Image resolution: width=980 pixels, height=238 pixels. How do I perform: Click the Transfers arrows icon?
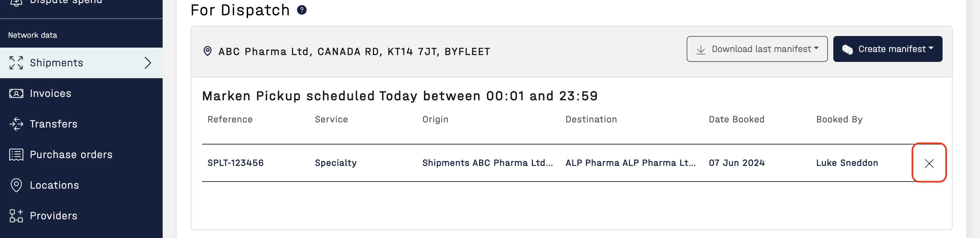click(x=16, y=124)
